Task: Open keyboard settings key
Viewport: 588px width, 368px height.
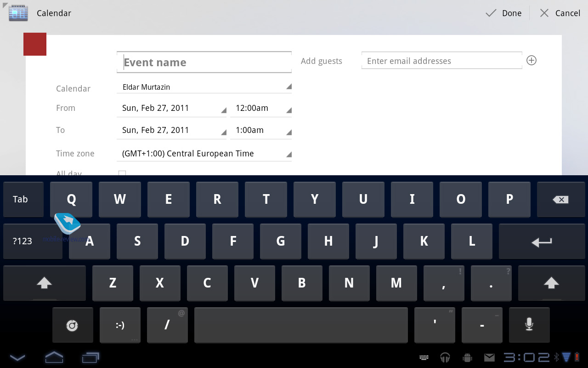Action: 72,326
